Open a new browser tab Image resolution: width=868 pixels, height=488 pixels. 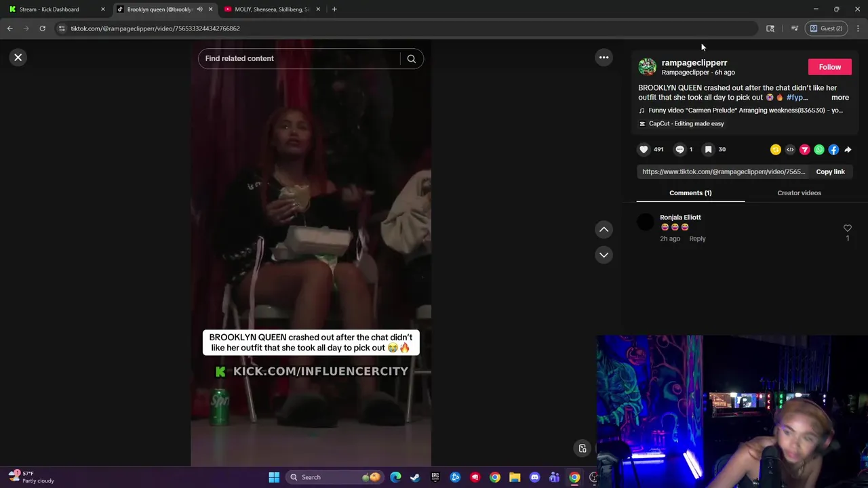[x=334, y=9]
